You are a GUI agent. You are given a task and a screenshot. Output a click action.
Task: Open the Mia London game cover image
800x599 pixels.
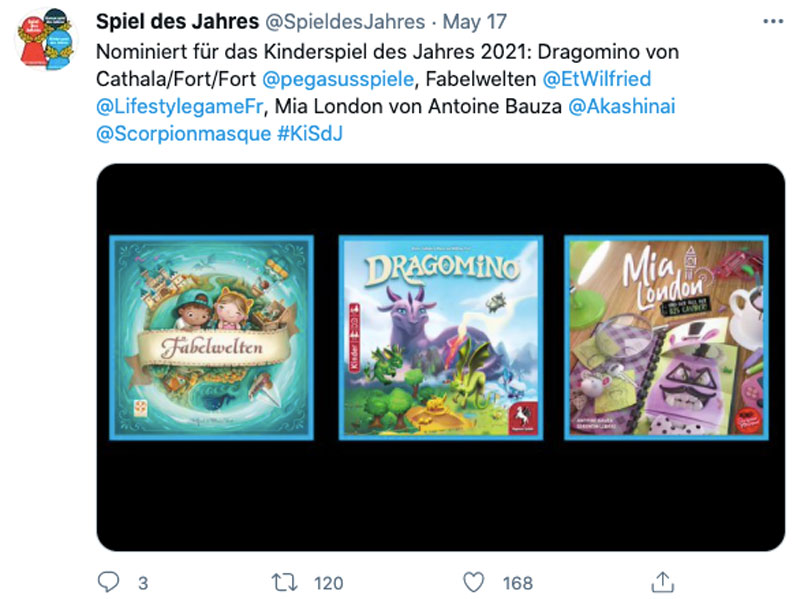click(666, 337)
